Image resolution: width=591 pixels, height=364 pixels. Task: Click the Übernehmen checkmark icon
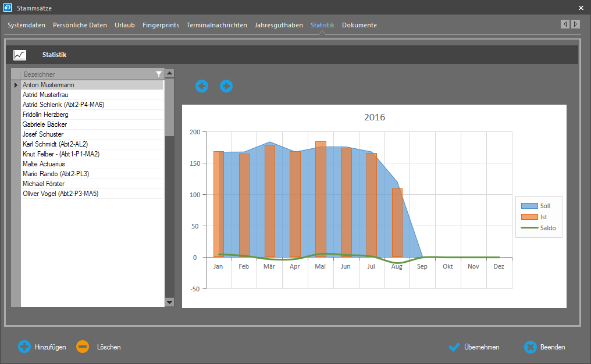pos(454,347)
